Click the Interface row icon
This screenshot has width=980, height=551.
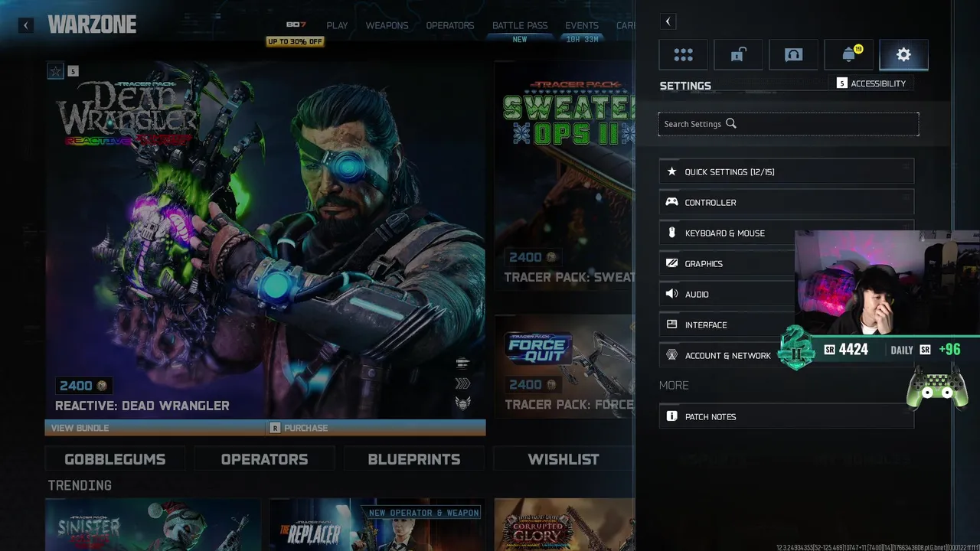(x=671, y=324)
